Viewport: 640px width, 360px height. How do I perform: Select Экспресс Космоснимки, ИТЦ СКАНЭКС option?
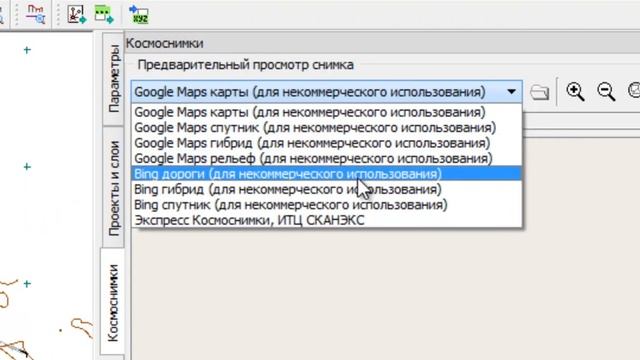tap(327, 220)
